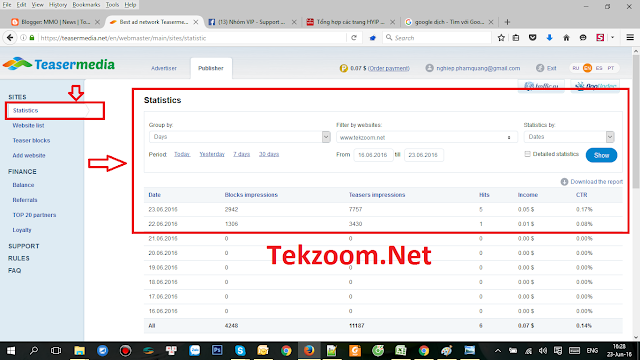Switch language to RU
Image resolution: width=640 pixels, height=360 pixels.
576,68
